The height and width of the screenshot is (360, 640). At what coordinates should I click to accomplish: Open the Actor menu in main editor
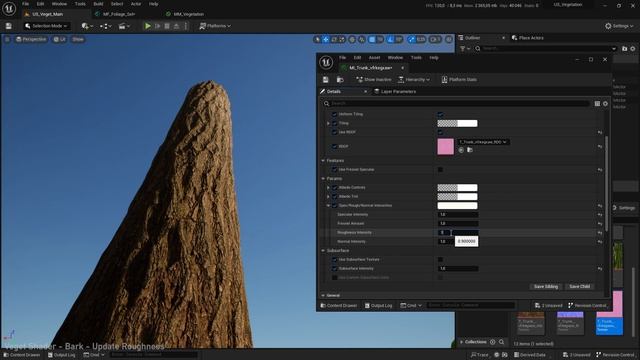pos(136,4)
